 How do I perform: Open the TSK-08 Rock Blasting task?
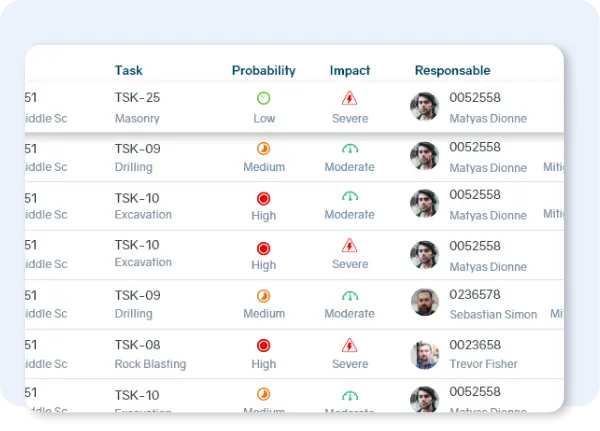(138, 345)
